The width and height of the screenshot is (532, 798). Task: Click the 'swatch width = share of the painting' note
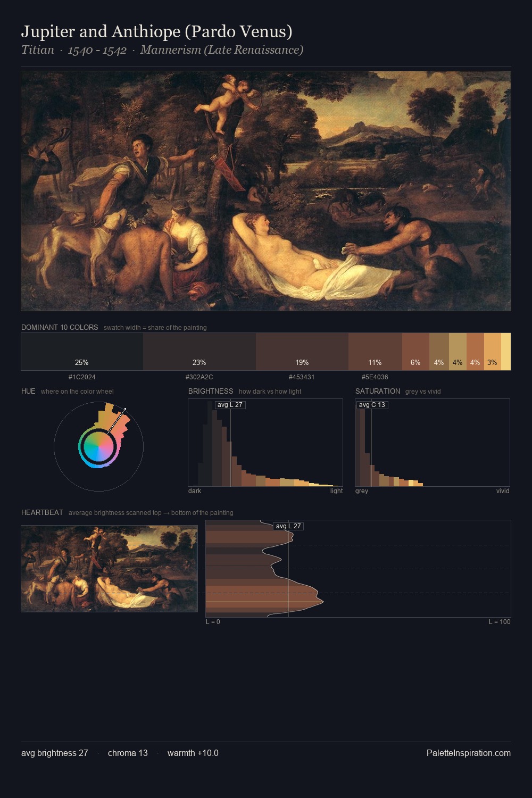[x=155, y=328]
